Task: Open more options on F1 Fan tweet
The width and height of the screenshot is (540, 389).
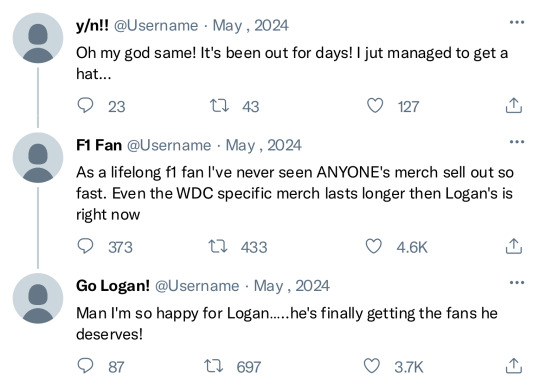Action: click(517, 142)
